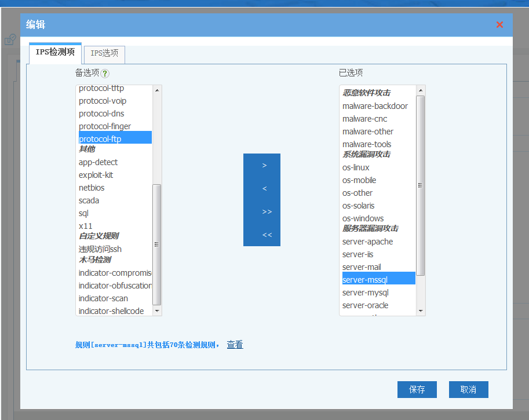Pick the custom rule 违规访问ssh
The height and width of the screenshot is (420, 529).
[x=100, y=249]
